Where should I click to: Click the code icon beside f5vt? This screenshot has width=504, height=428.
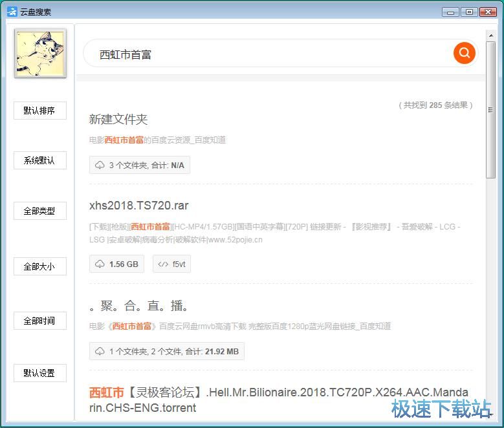point(163,264)
